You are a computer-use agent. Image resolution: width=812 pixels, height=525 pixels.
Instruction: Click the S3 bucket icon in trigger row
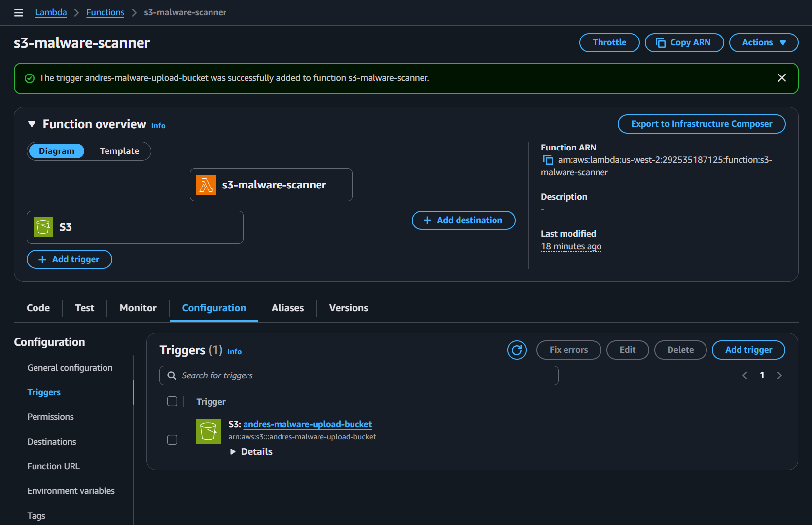pyautogui.click(x=209, y=431)
